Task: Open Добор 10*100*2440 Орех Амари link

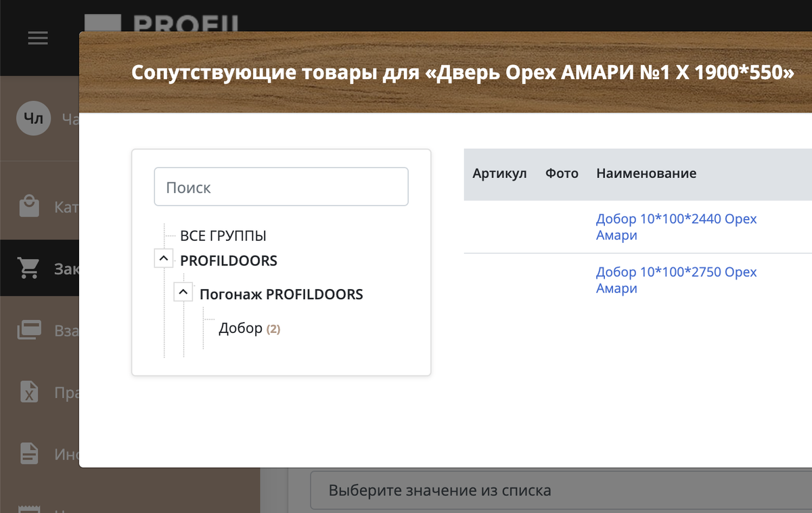Action: (677, 227)
